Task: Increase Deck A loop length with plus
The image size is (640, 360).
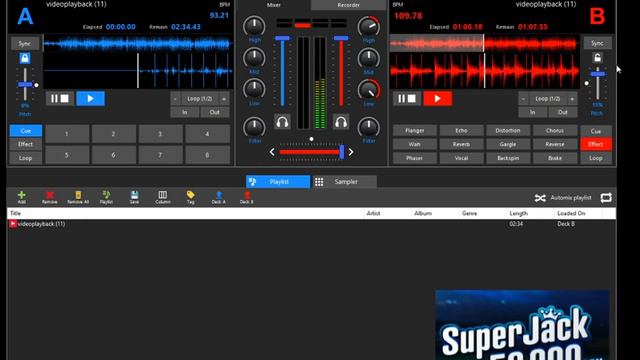Action: 224,99
